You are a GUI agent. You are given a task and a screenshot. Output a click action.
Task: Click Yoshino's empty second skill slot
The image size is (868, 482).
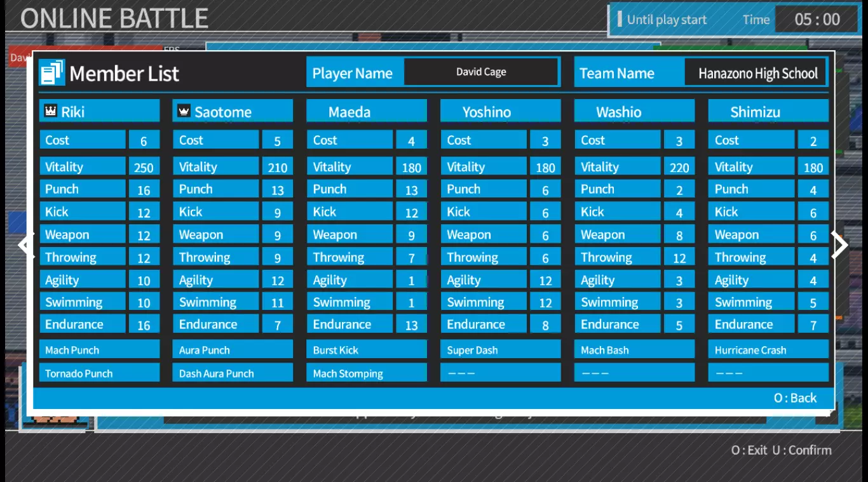pyautogui.click(x=501, y=373)
